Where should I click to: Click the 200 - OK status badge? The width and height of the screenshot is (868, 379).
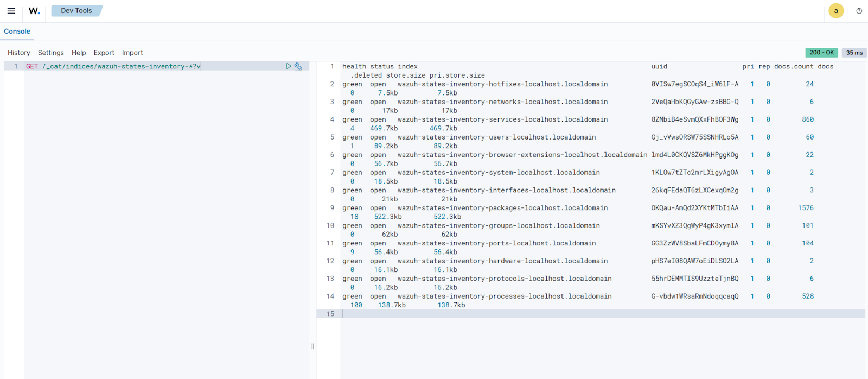822,53
